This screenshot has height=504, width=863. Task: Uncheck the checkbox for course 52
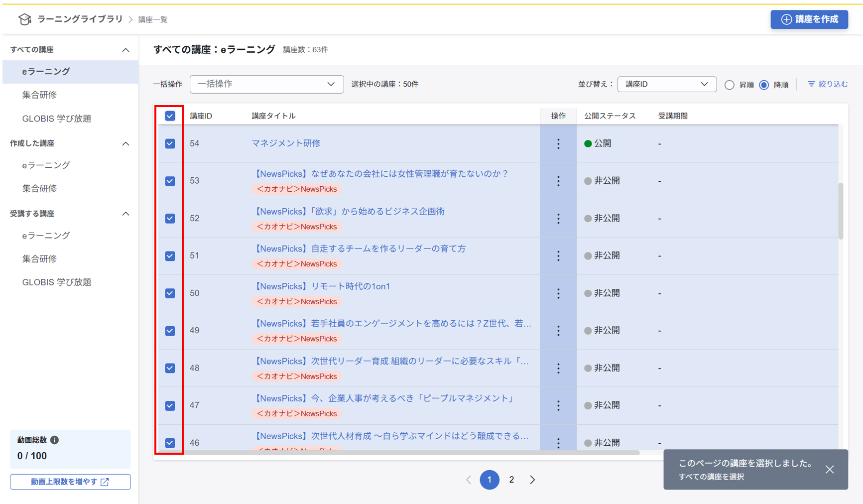170,218
